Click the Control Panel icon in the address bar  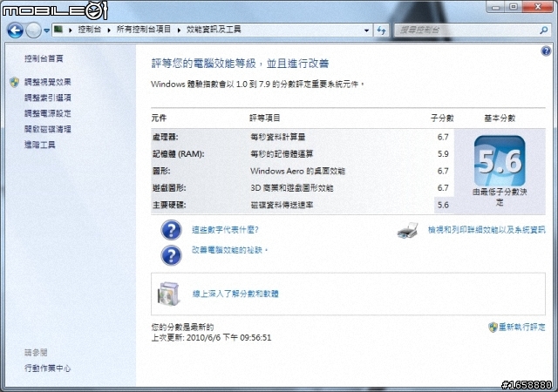pos(58,30)
